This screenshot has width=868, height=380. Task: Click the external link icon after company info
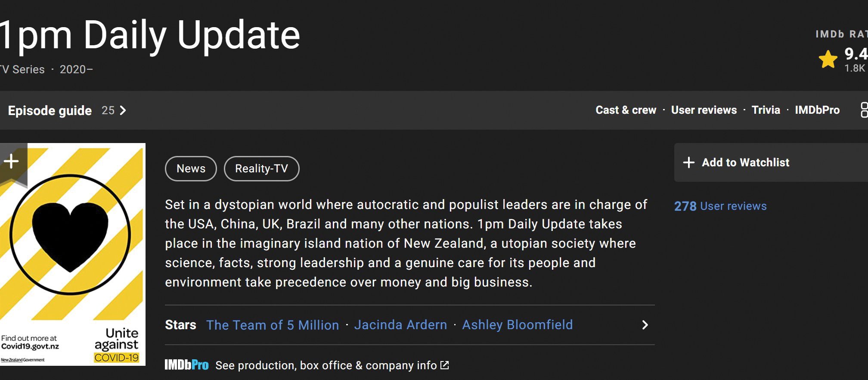tap(445, 365)
